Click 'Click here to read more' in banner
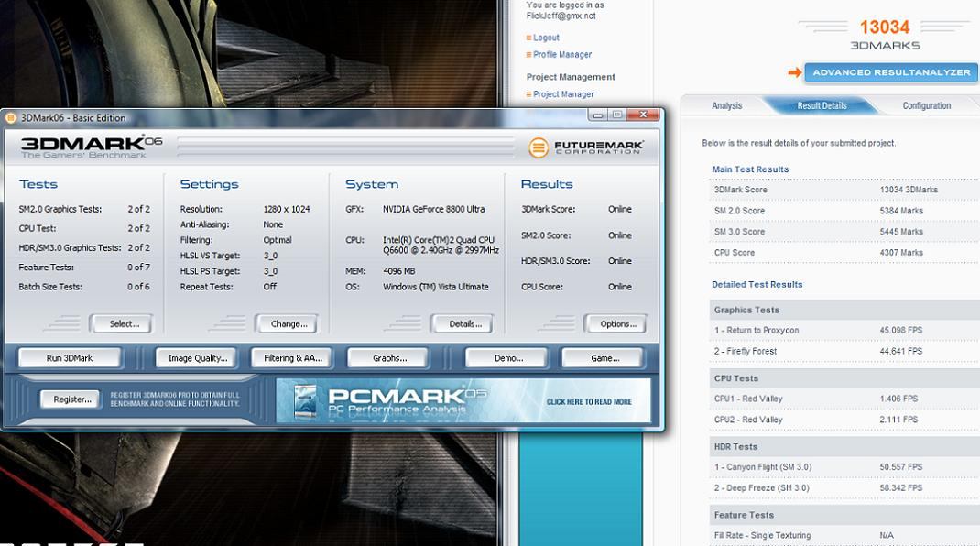Viewport: 980px width, 546px height. coord(589,401)
